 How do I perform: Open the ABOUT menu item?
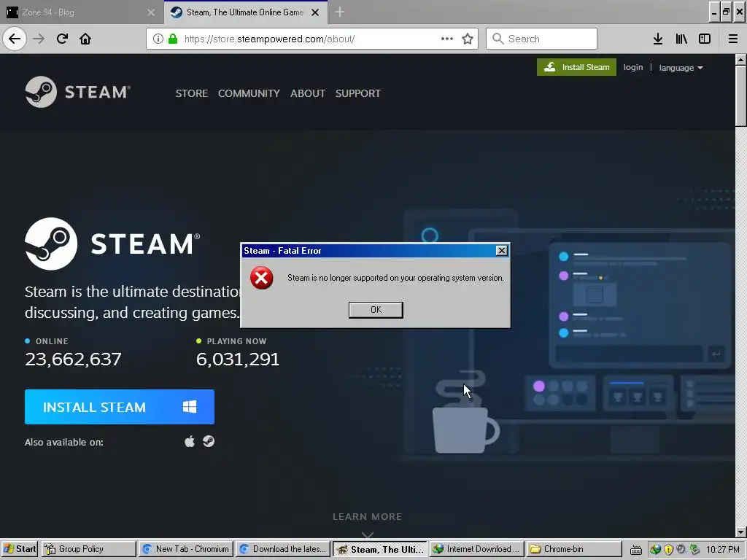pyautogui.click(x=308, y=93)
